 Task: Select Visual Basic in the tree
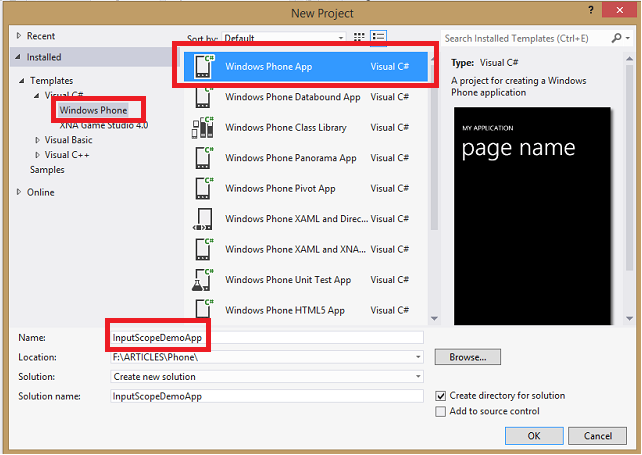68,140
